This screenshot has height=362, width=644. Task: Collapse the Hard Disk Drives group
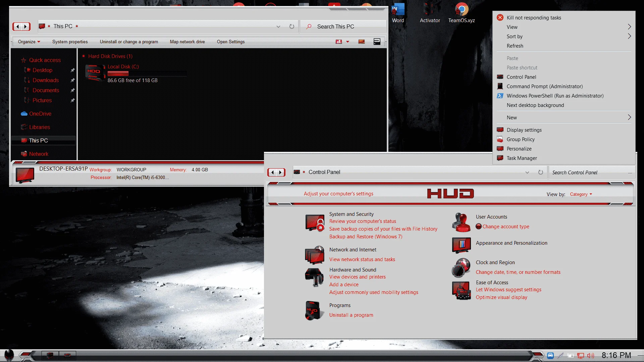tap(83, 56)
